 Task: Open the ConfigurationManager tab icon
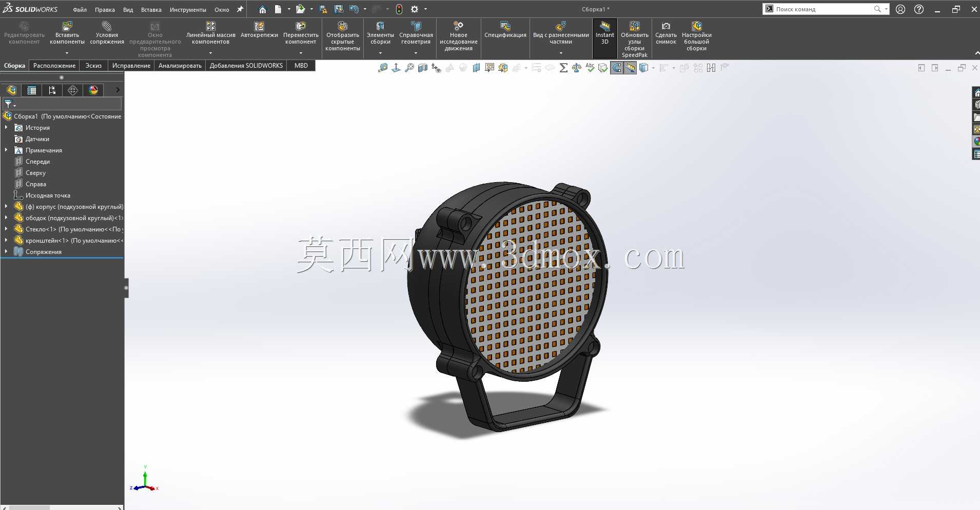tap(52, 90)
